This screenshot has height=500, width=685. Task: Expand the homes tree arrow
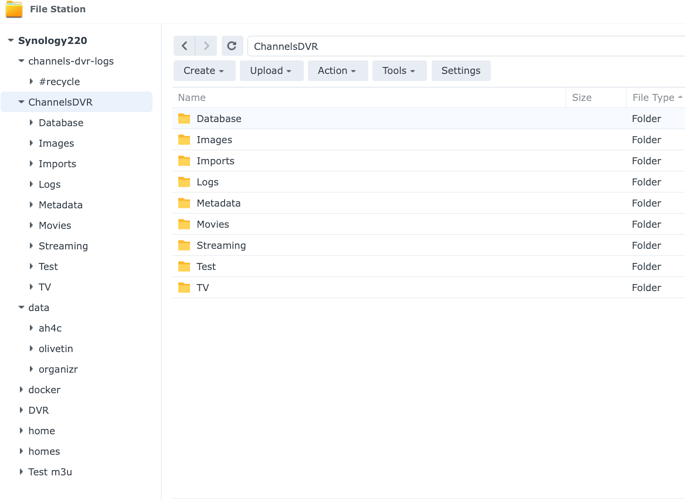21,451
